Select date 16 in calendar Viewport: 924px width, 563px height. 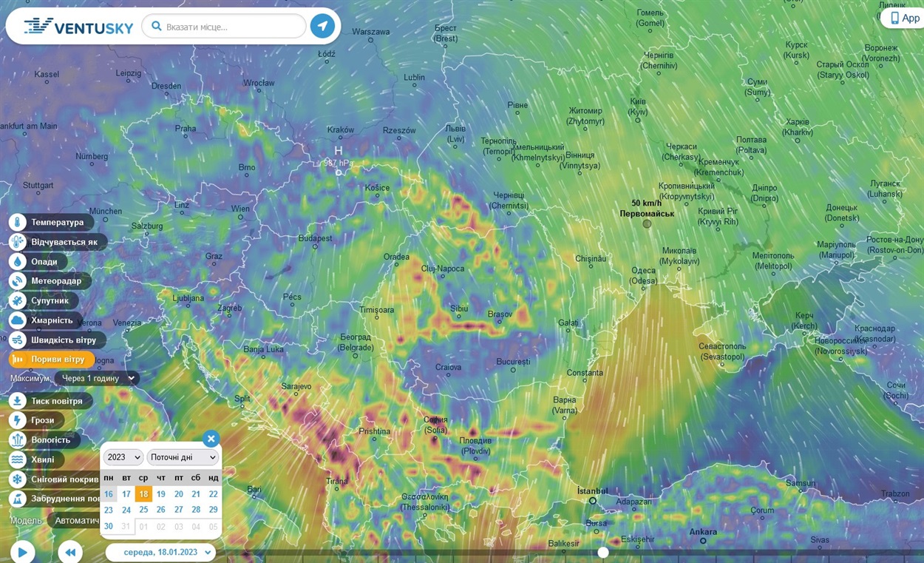tap(109, 494)
